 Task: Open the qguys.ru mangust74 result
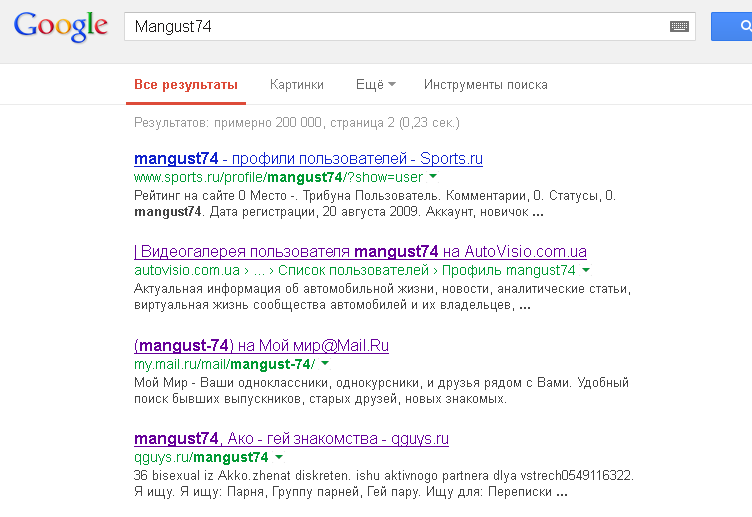click(292, 438)
